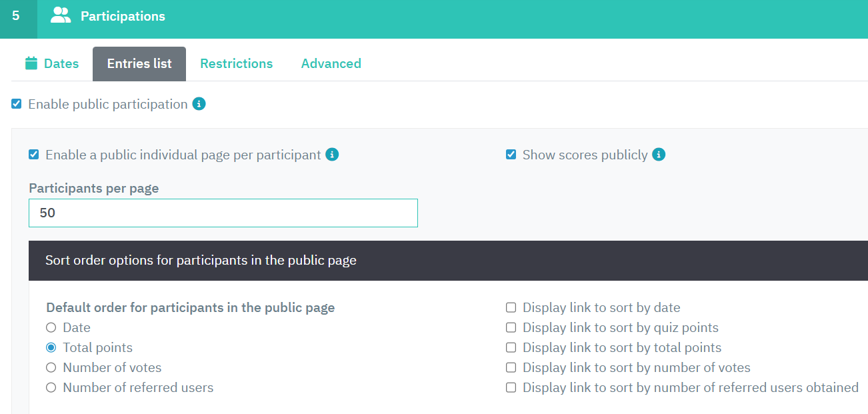The image size is (868, 414).
Task: Click the Participants per page input field
Action: (223, 213)
